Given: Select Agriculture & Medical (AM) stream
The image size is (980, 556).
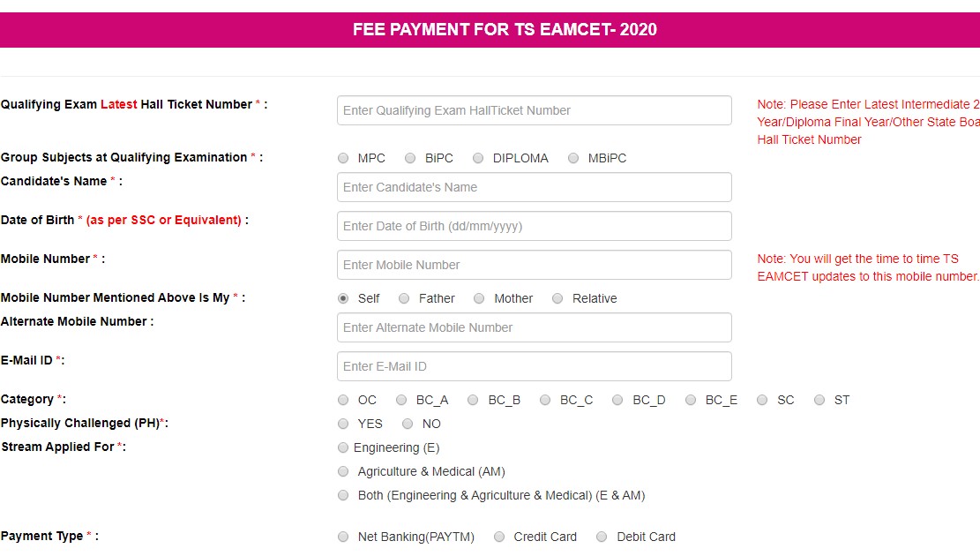Looking at the screenshot, I should point(343,472).
